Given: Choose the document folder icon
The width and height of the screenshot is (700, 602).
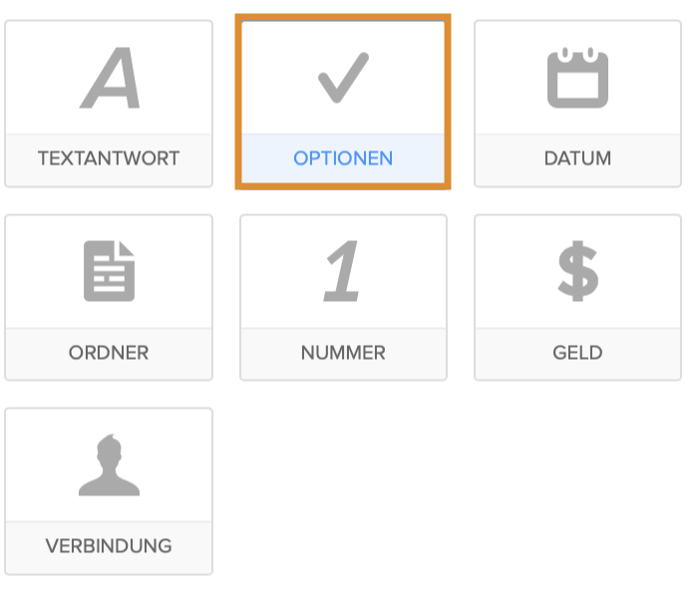Looking at the screenshot, I should (x=109, y=271).
